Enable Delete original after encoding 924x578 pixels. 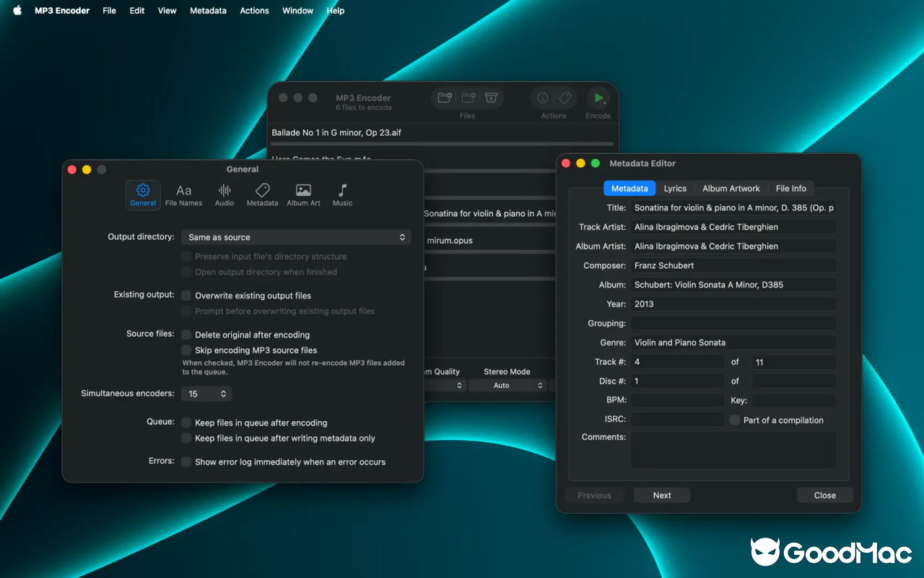pyautogui.click(x=187, y=335)
